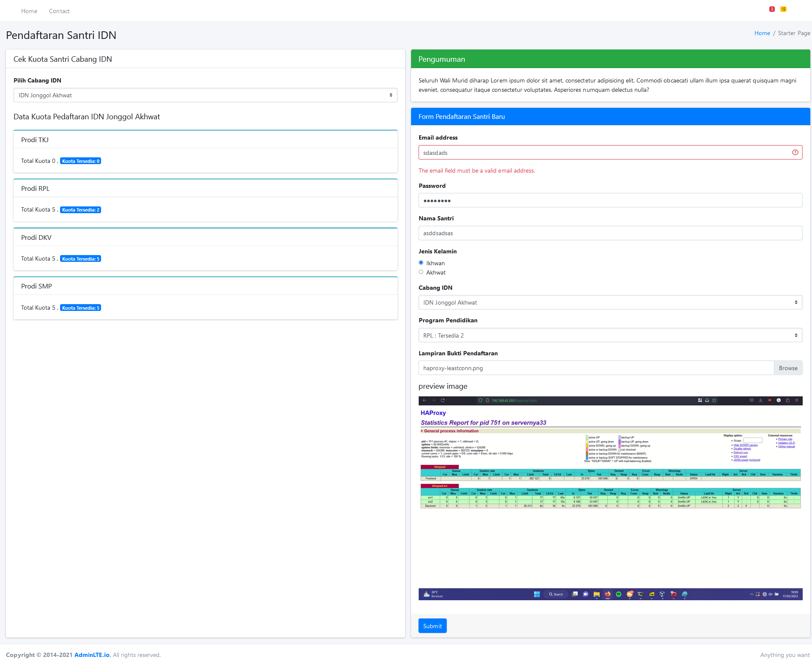This screenshot has height=662, width=812.
Task: Open the Pilih Cabang IDN dropdown
Action: click(205, 95)
